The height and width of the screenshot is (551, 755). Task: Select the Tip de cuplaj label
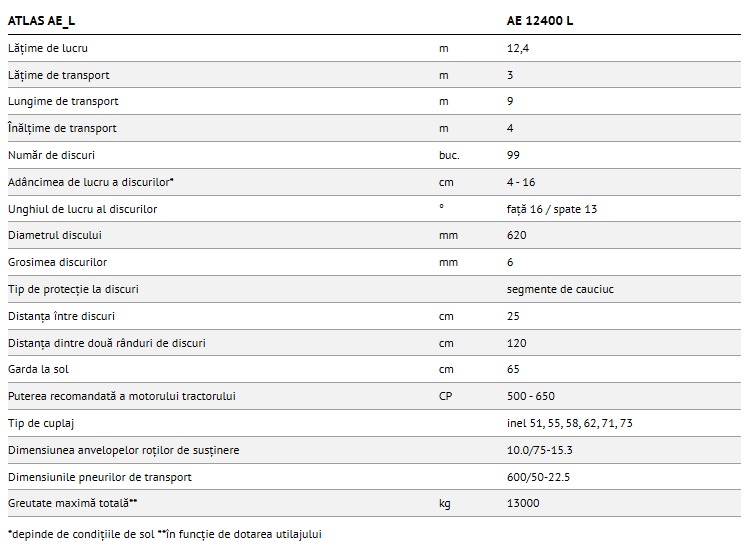(x=41, y=423)
